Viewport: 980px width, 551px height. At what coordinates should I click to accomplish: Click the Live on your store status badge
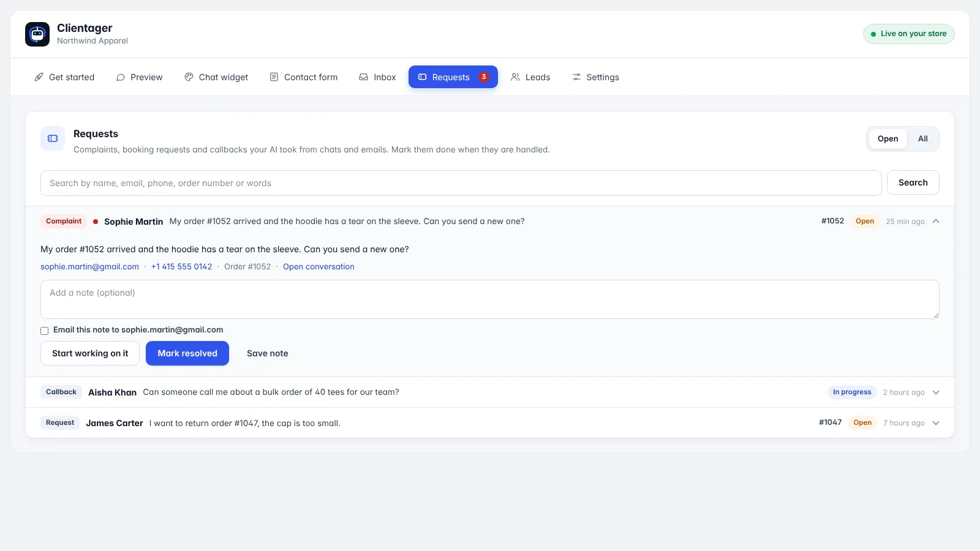point(909,34)
